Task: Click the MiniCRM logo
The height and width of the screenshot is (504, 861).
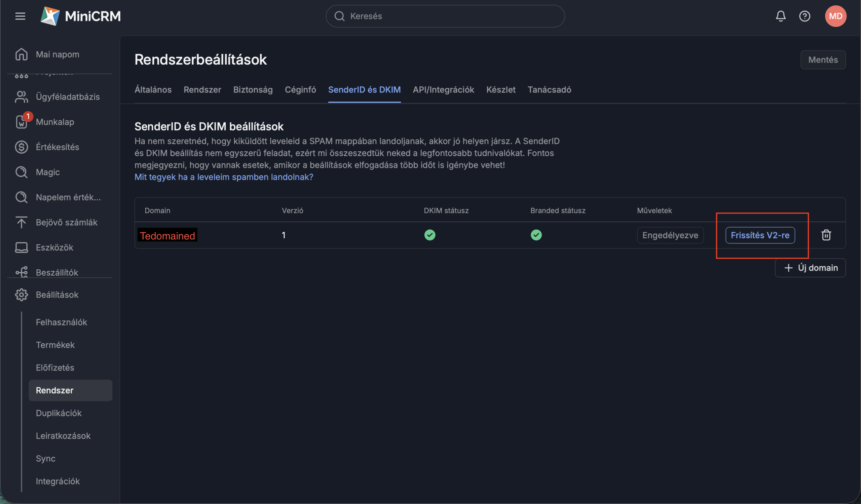Action: 81,16
